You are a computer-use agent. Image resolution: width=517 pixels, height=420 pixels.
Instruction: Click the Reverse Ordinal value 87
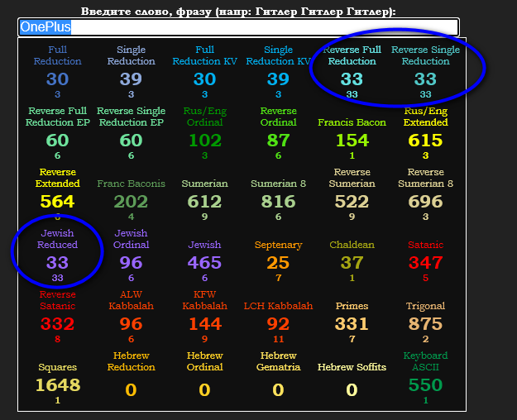[x=278, y=141]
